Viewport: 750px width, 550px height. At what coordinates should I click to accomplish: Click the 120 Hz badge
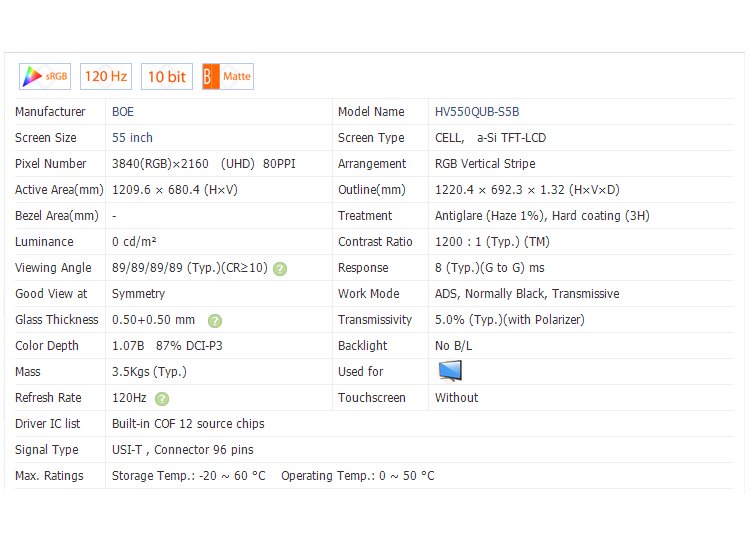[x=106, y=77]
